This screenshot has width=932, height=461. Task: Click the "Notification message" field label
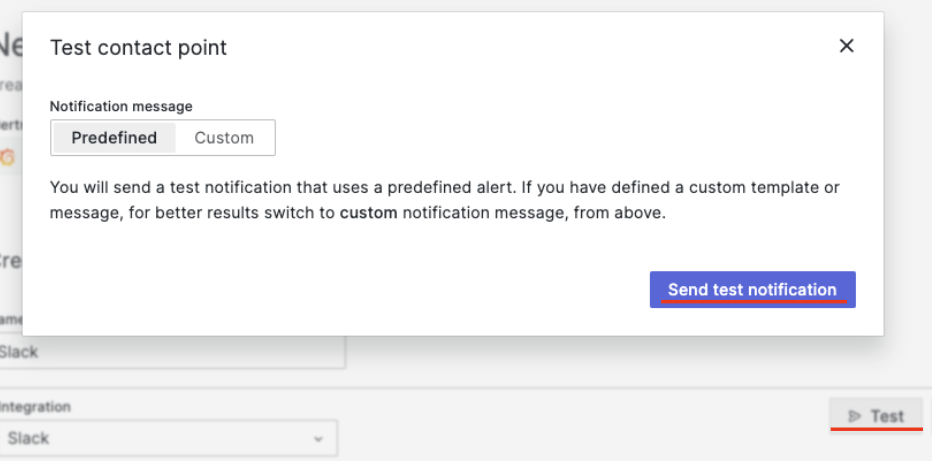121,106
